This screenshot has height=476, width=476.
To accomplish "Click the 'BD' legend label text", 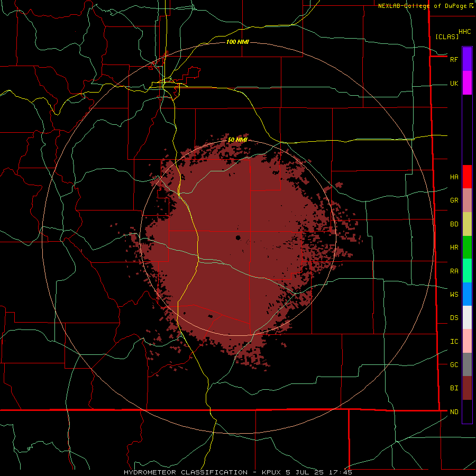I will (454, 224).
